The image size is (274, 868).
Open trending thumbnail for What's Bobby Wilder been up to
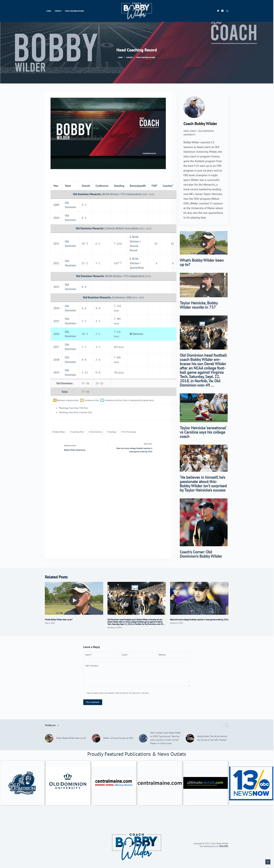point(49,738)
